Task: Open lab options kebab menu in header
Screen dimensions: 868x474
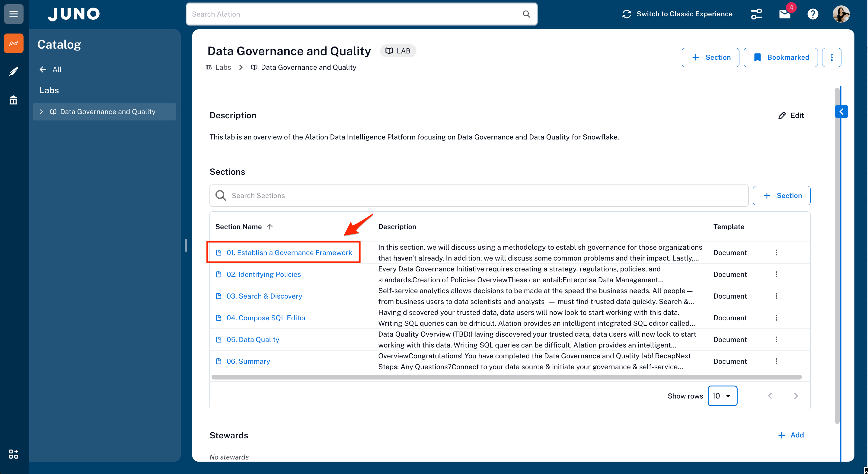Action: tap(831, 57)
